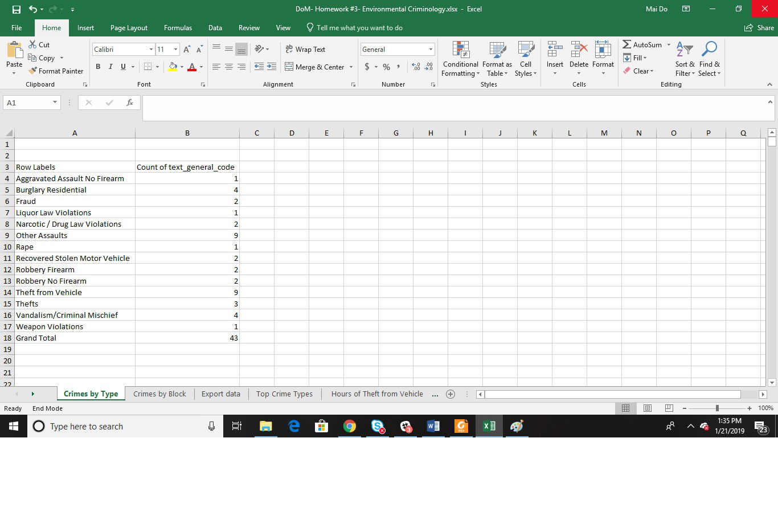Decrease decimal places

(x=429, y=67)
